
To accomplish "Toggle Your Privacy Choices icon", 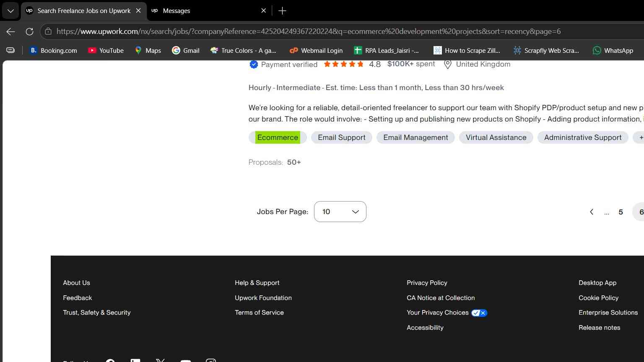I will (x=479, y=313).
